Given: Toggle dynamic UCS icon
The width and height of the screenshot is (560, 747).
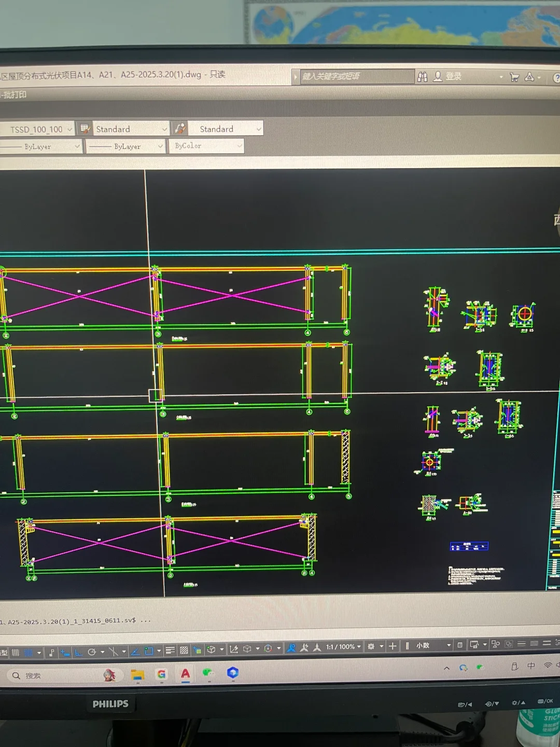Looking at the screenshot, I should pos(234,649).
